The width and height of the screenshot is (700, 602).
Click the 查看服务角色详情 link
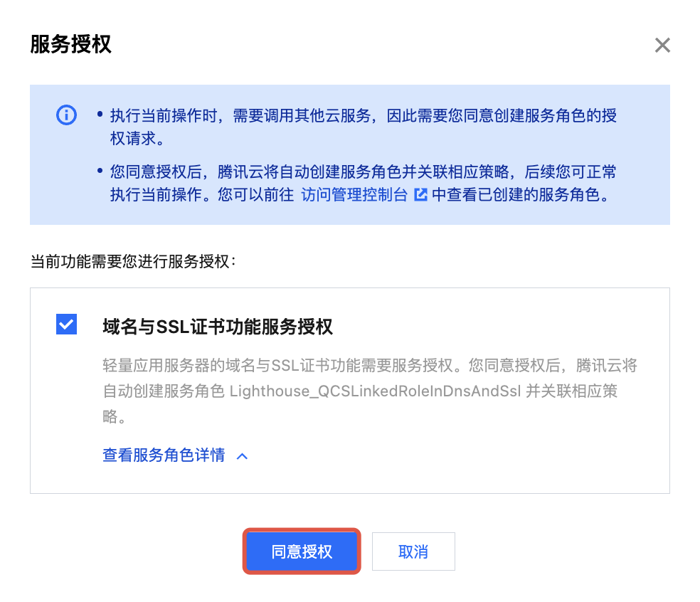[164, 455]
